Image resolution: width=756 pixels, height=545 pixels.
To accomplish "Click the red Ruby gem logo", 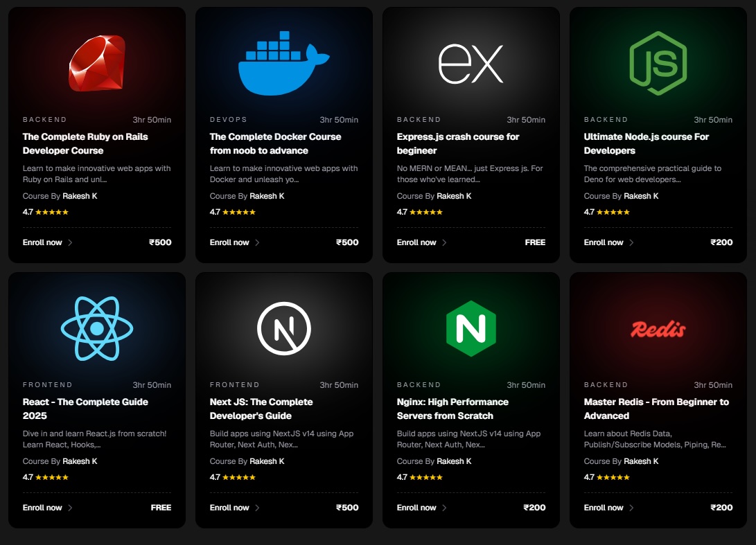I will [x=97, y=63].
